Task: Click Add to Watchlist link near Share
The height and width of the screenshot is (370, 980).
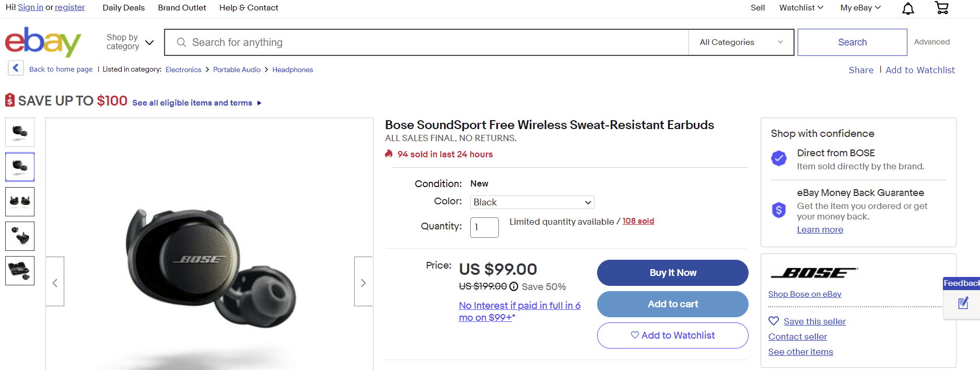Action: click(x=920, y=70)
